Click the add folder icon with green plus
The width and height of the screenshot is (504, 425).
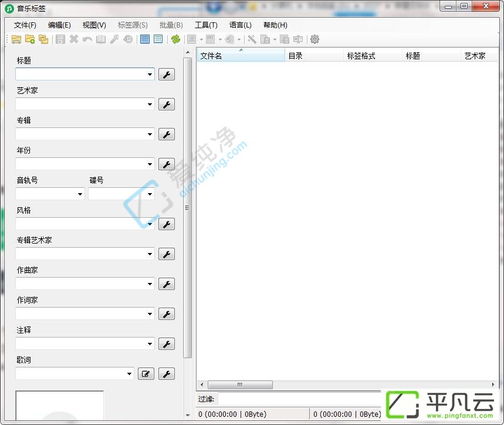pos(30,39)
